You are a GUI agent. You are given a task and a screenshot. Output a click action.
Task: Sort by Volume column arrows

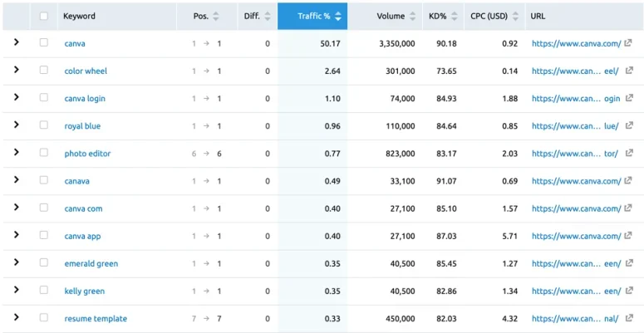point(413,17)
